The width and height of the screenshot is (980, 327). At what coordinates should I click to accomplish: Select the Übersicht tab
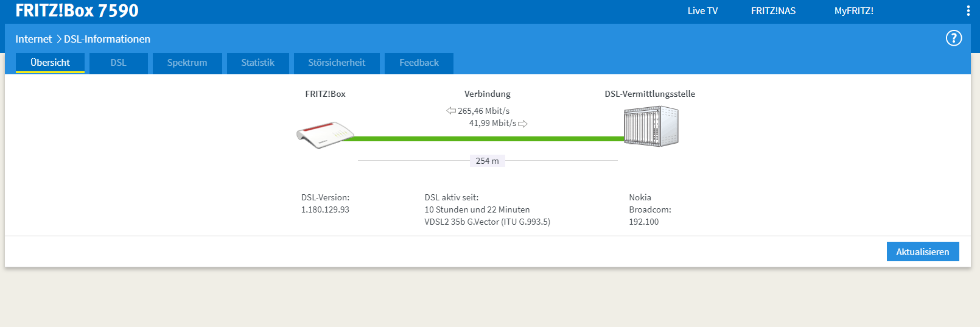pos(50,63)
